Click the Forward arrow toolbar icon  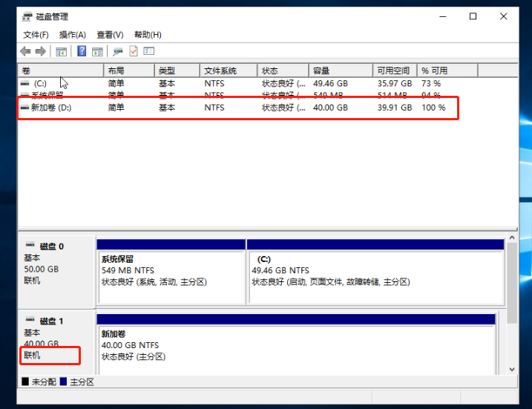pos(40,51)
